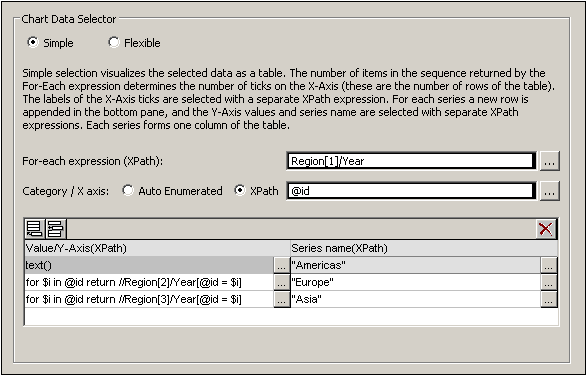The height and width of the screenshot is (376, 587).
Task: Click the append series row icon
Action: (35, 229)
